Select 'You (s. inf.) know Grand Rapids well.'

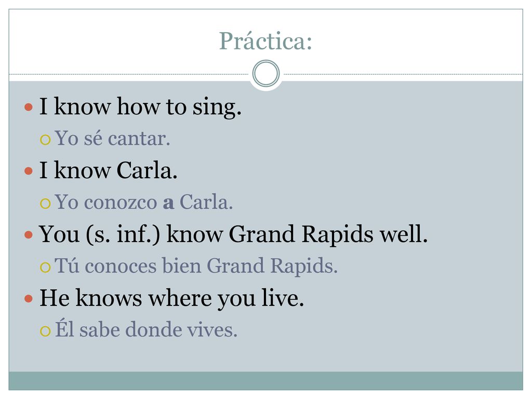click(233, 234)
